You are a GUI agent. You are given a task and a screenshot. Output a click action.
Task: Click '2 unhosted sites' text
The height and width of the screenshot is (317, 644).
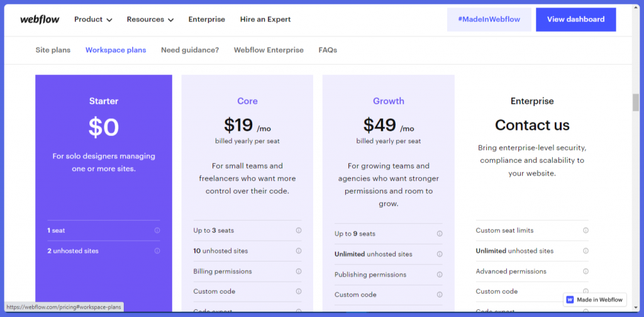tap(73, 250)
